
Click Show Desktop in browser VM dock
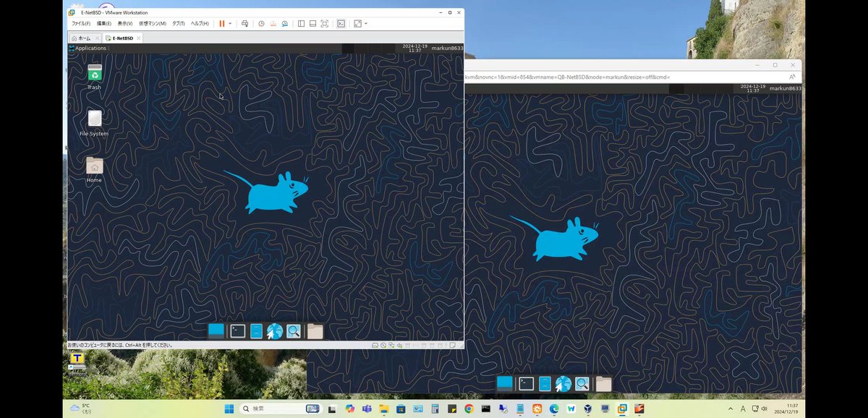(x=504, y=383)
